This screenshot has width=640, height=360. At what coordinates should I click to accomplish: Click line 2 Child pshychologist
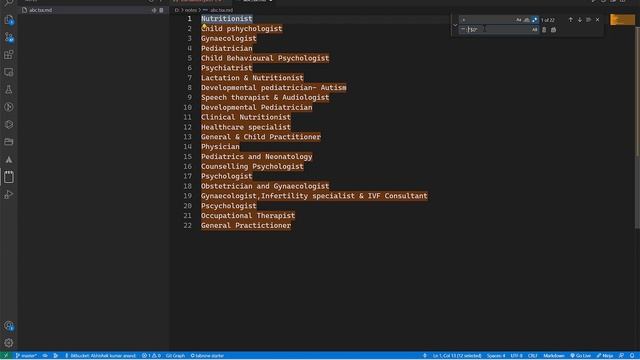(x=242, y=29)
